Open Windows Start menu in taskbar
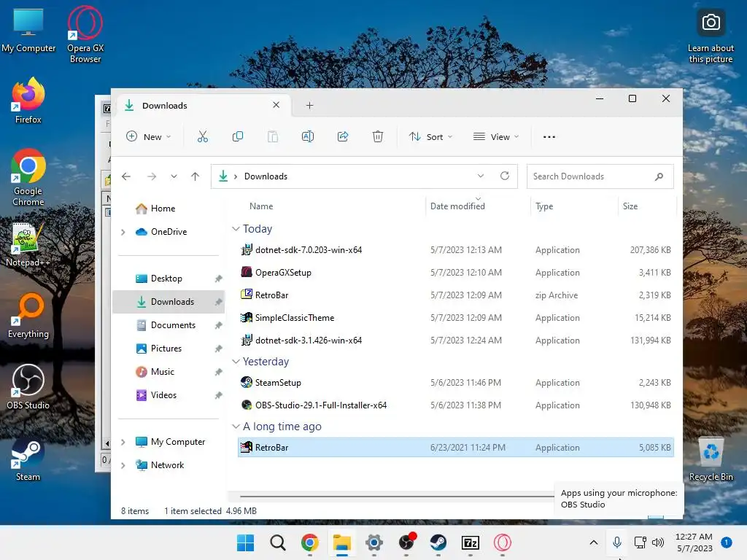The width and height of the screenshot is (747, 560). coord(245,542)
